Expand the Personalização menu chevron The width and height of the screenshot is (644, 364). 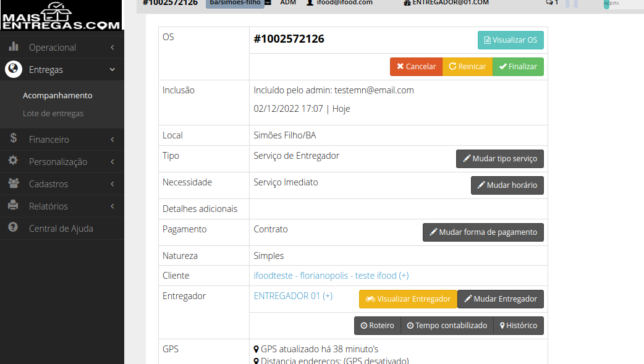pos(112,161)
